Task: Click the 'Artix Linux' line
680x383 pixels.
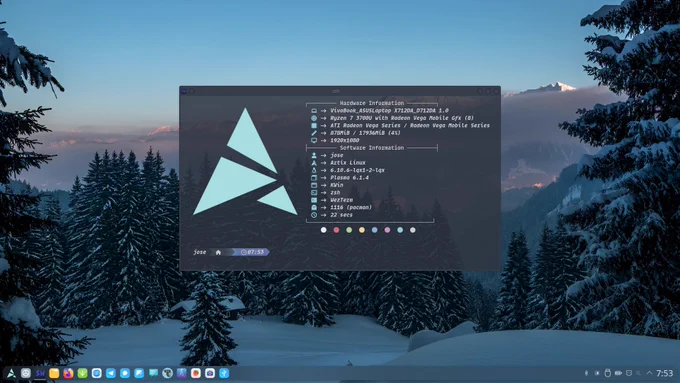Action: tap(348, 163)
